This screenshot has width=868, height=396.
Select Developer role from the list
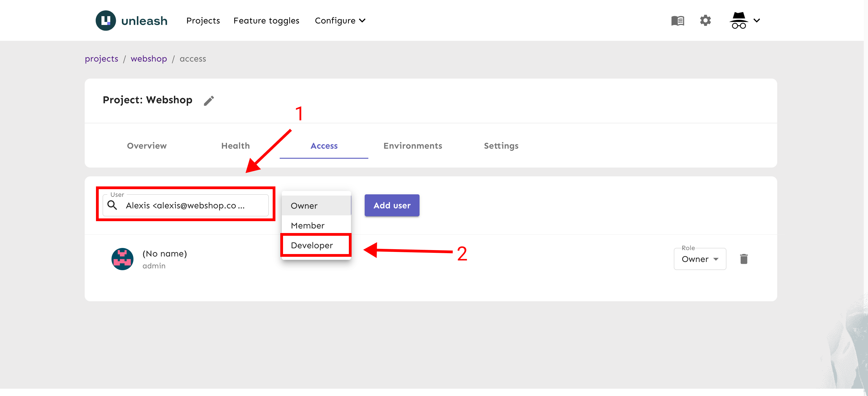coord(312,245)
